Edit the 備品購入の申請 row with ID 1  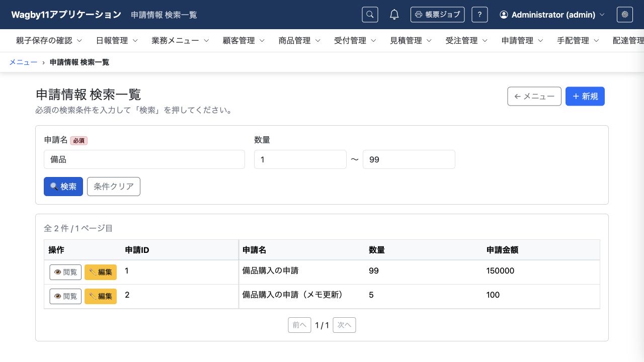point(101,272)
